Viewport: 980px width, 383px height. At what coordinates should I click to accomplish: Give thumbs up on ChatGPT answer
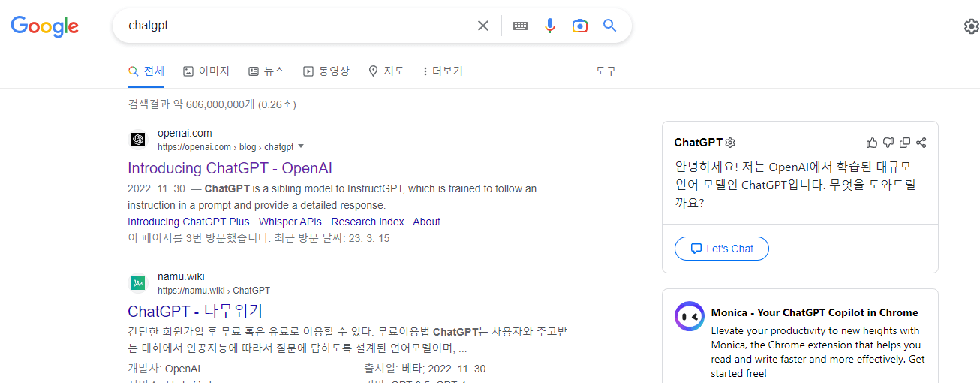point(871,143)
